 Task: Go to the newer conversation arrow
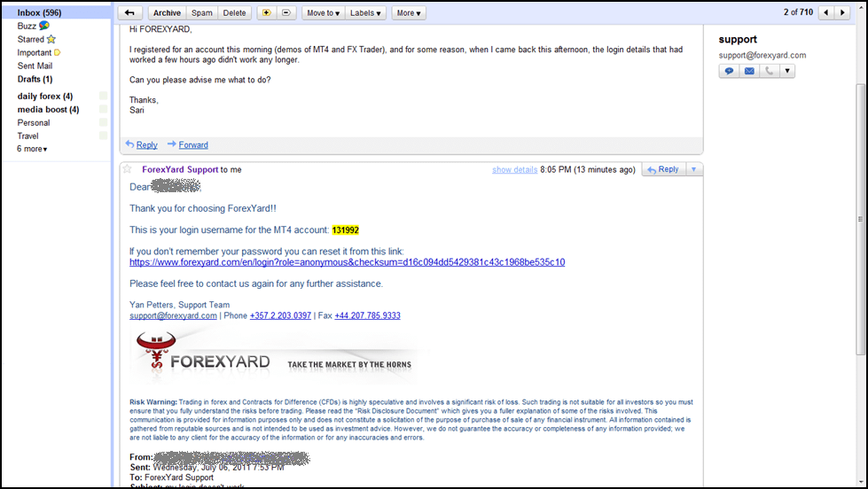(826, 12)
